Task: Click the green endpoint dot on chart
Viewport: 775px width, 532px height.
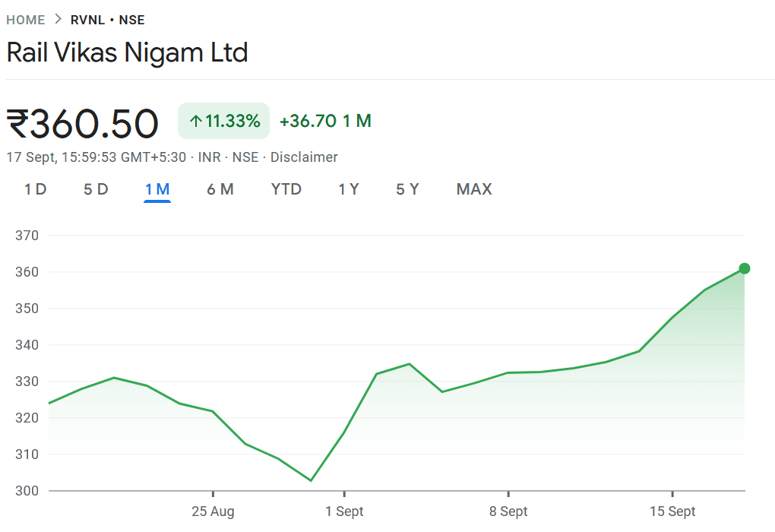Action: [745, 268]
